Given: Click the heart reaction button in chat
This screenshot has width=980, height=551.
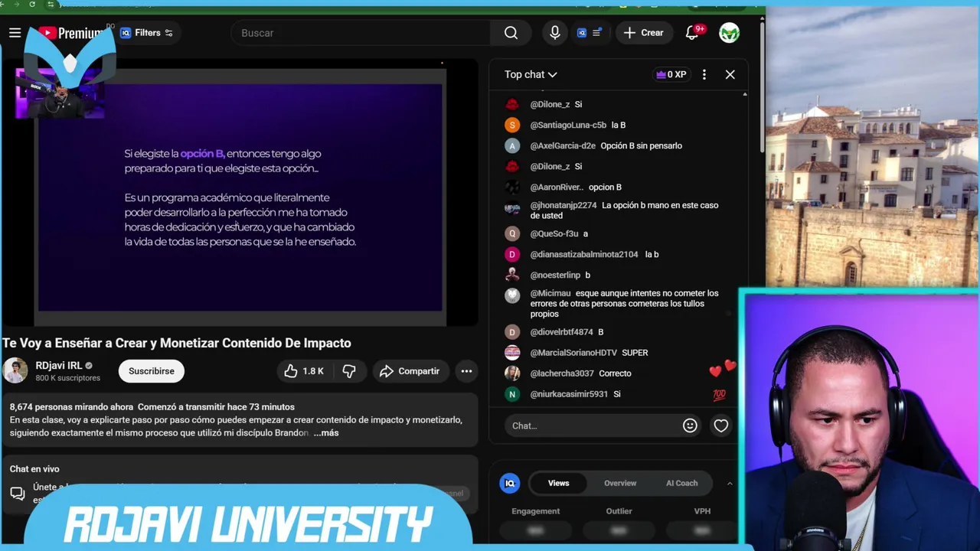Looking at the screenshot, I should tap(720, 425).
